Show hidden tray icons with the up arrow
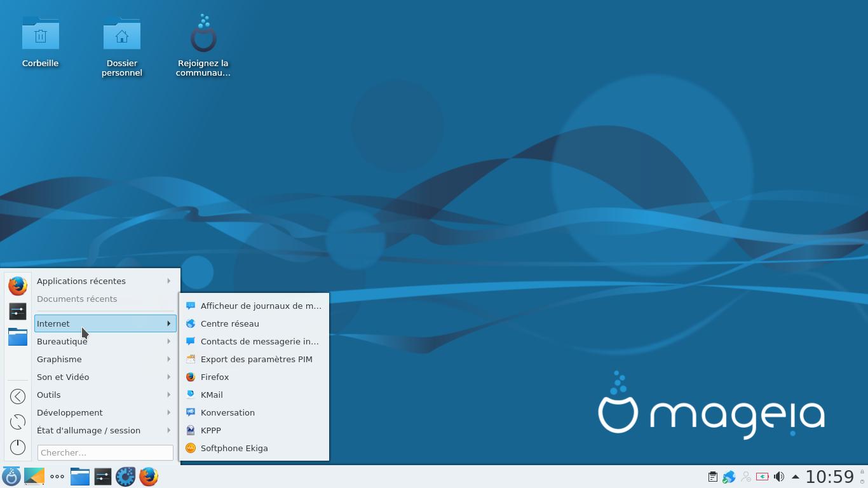Image resolution: width=868 pixels, height=488 pixels. pyautogui.click(x=796, y=477)
